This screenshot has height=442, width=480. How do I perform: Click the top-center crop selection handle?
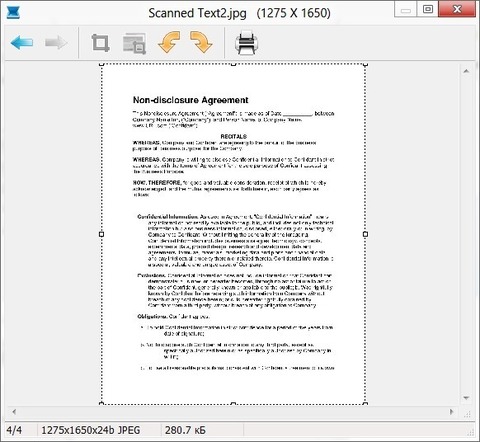click(x=233, y=64)
